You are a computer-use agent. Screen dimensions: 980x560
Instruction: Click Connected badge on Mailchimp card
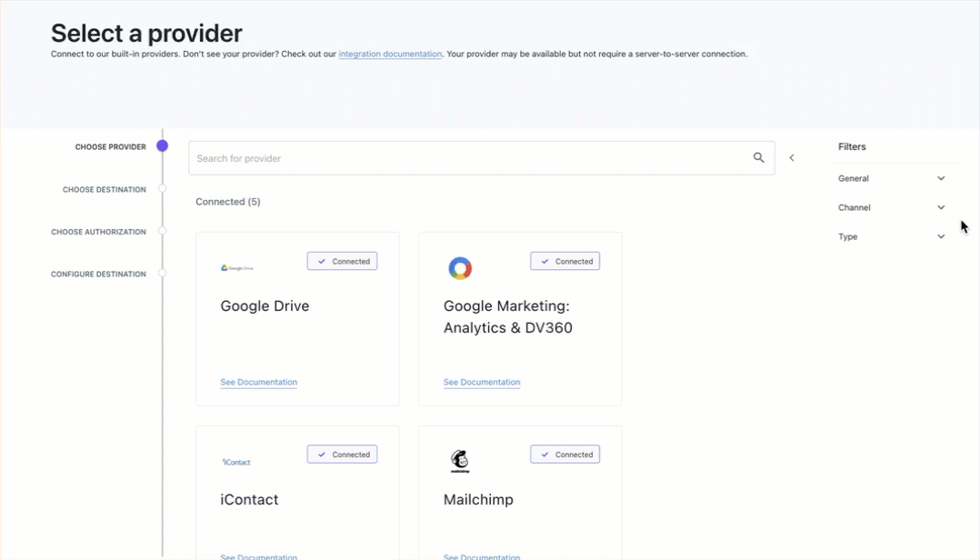coord(565,455)
